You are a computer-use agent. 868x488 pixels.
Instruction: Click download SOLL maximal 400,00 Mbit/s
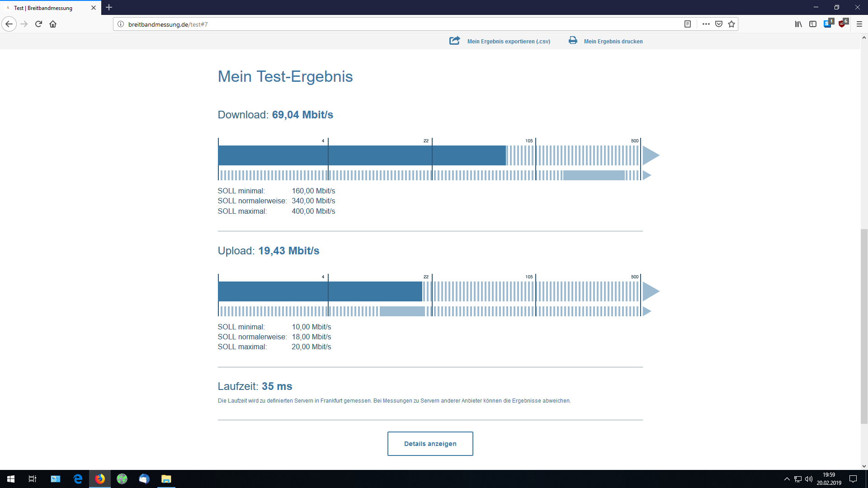(x=276, y=211)
